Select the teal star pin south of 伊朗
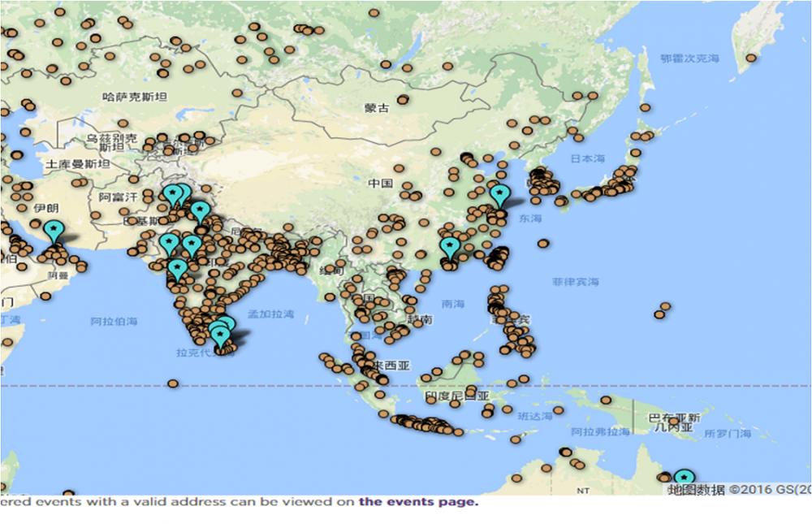The height and width of the screenshot is (524, 812). tap(54, 232)
